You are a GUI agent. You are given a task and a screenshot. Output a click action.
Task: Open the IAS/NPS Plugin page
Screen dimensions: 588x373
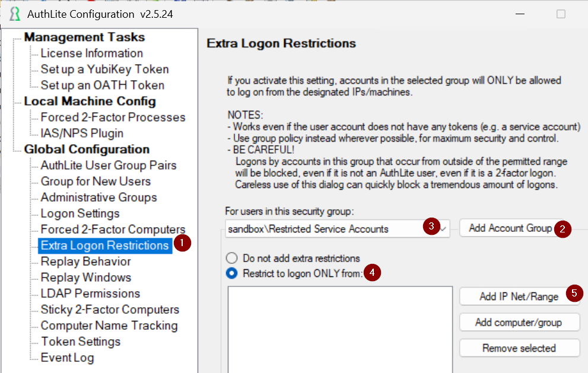[82, 133]
